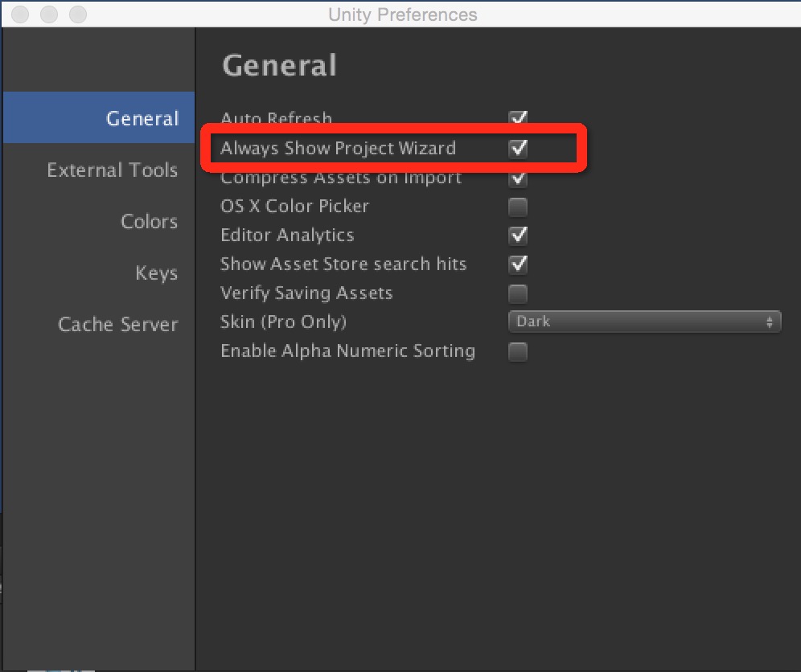Select the Keys preferences section

tap(157, 272)
